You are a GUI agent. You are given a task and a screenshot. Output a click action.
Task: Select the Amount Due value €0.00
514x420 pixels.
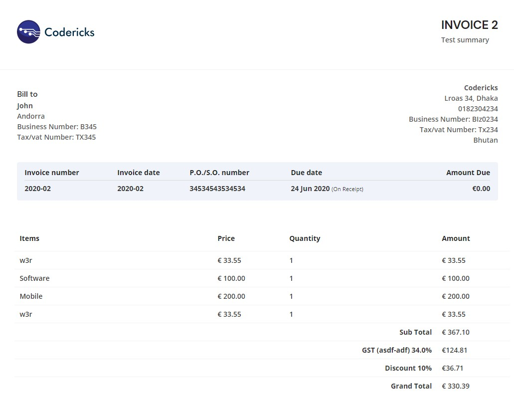coord(481,189)
